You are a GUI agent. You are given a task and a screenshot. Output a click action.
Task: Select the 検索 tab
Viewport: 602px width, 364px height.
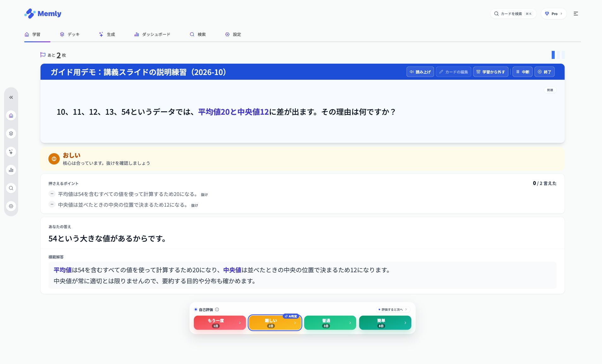tap(198, 34)
